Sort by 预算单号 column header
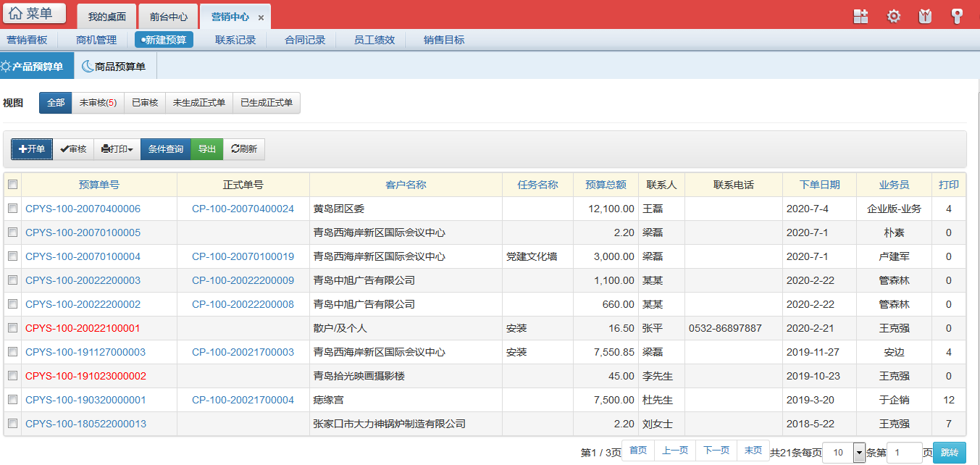Image resolution: width=980 pixels, height=465 pixels. tap(99, 185)
